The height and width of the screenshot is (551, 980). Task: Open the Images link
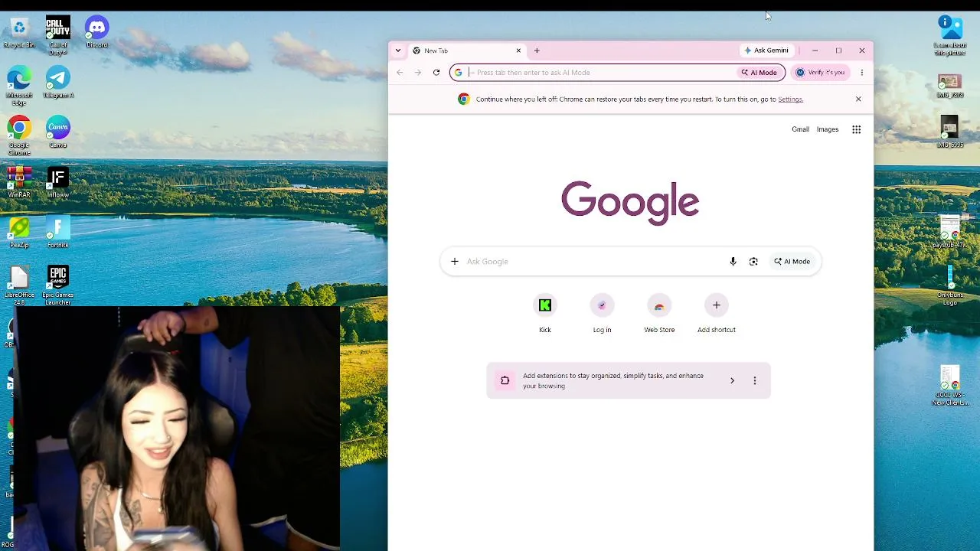click(x=828, y=129)
